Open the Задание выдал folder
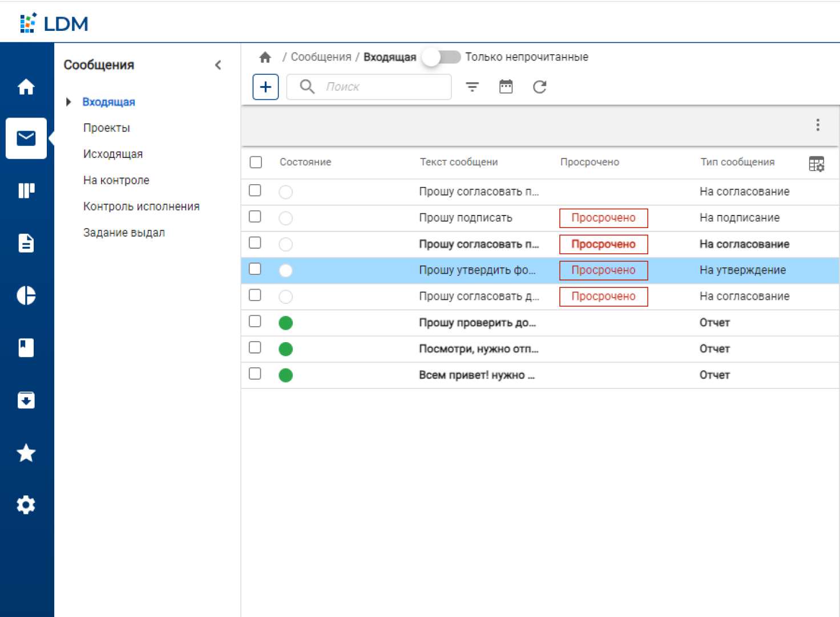 click(x=124, y=233)
